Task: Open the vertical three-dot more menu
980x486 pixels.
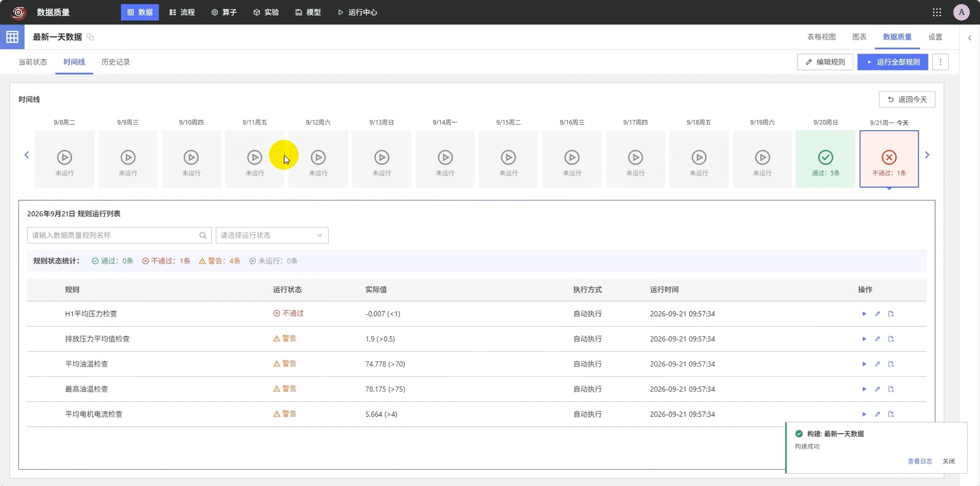Action: [940, 62]
